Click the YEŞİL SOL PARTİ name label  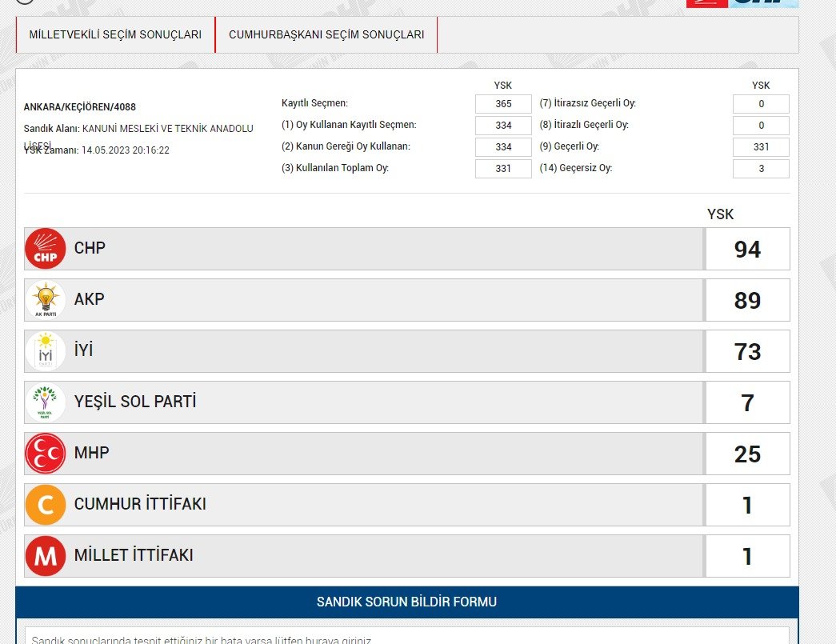point(135,401)
